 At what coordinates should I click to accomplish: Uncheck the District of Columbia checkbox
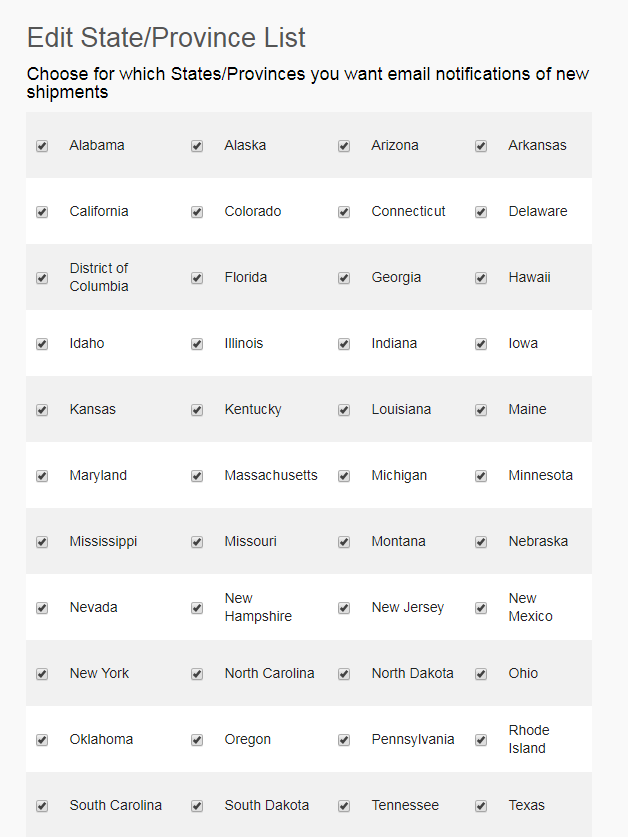(x=42, y=278)
